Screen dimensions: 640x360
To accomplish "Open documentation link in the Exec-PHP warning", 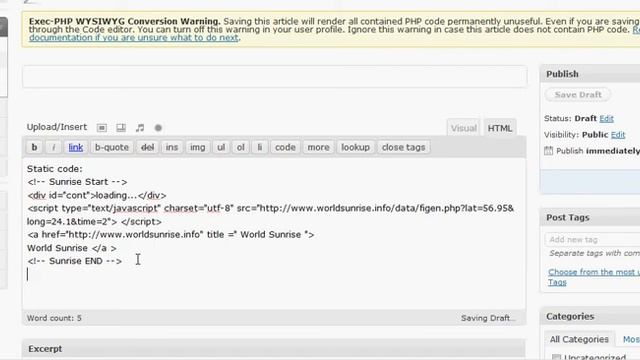I will click(133, 38).
